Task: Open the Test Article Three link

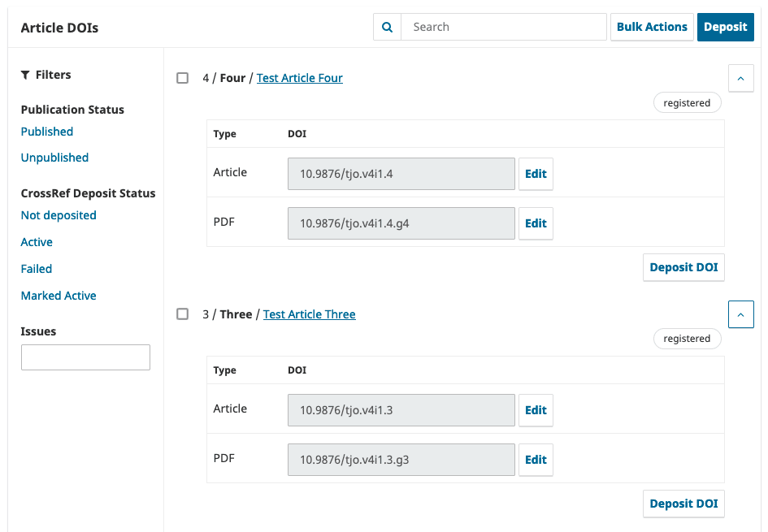Action: [x=309, y=314]
